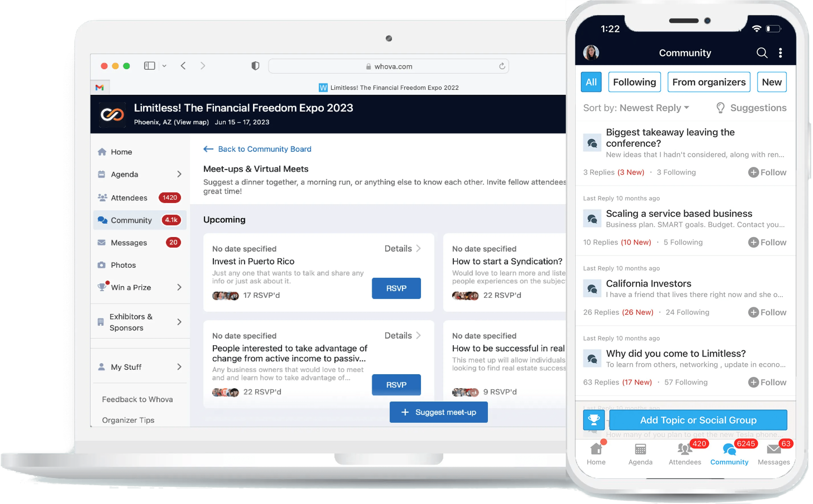The height and width of the screenshot is (504, 813).
Task: Follow the Scaling a service based business topic
Action: click(x=767, y=242)
